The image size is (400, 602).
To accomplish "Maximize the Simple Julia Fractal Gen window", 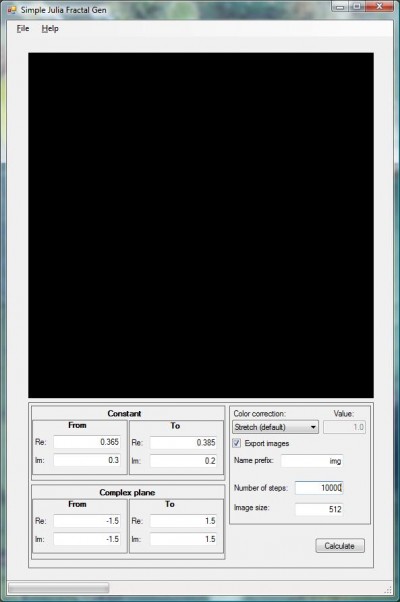I will [357, 6].
